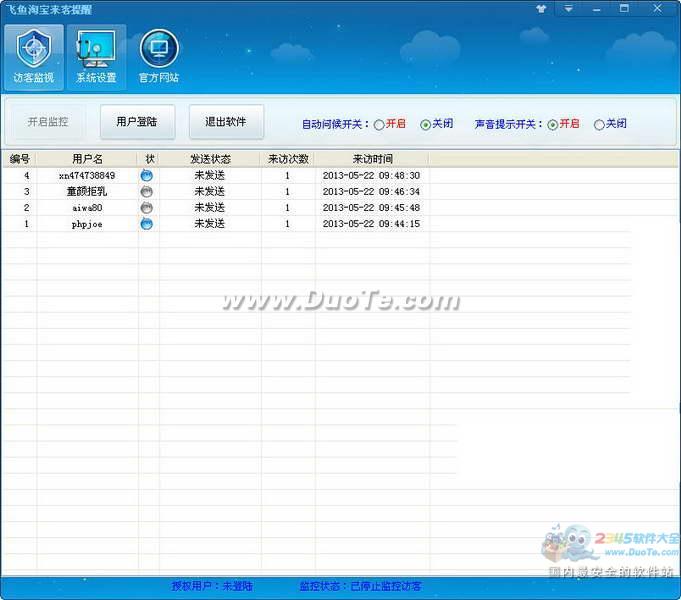Select username 童颜拒乳 in the list
This screenshot has width=681, height=600.
(87, 192)
